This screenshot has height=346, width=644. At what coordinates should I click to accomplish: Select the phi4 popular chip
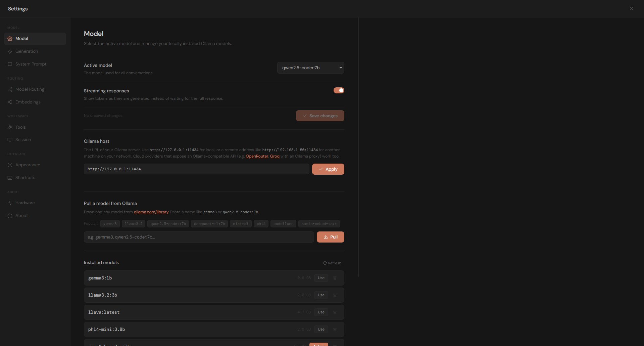tap(261, 224)
